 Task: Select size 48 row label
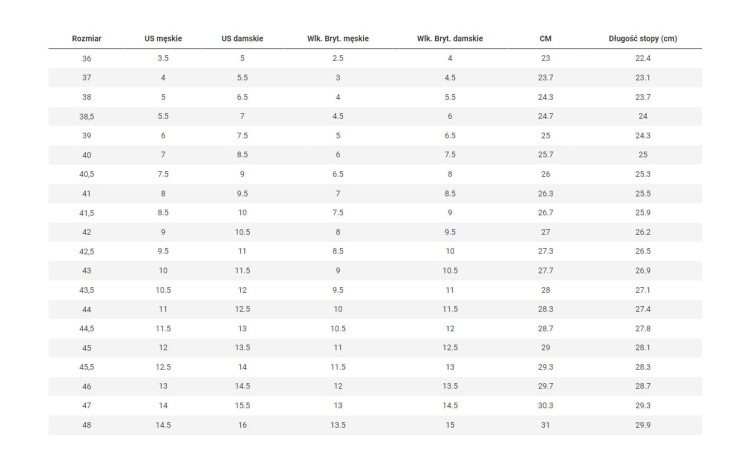87,425
